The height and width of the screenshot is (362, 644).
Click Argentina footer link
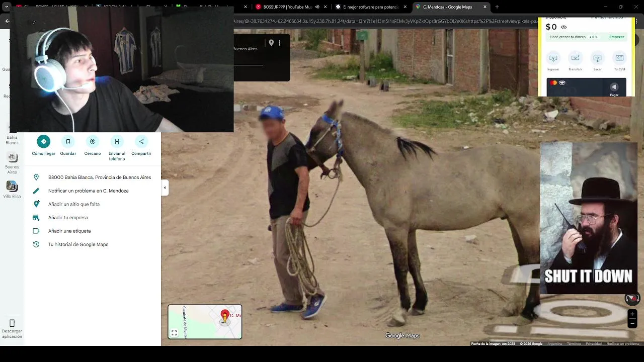click(x=554, y=344)
